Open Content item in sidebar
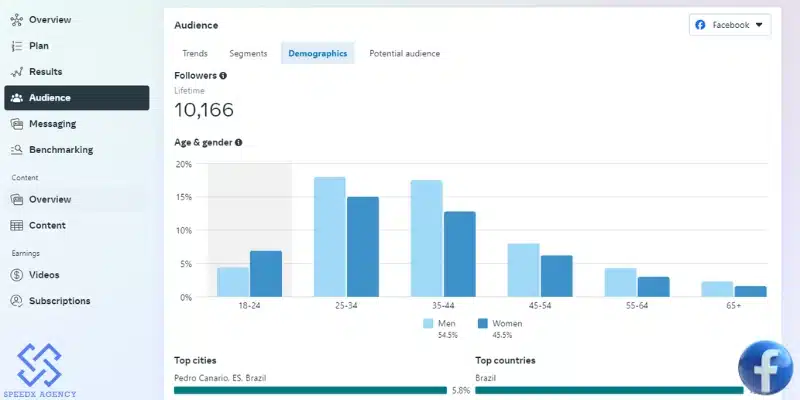 click(x=47, y=226)
